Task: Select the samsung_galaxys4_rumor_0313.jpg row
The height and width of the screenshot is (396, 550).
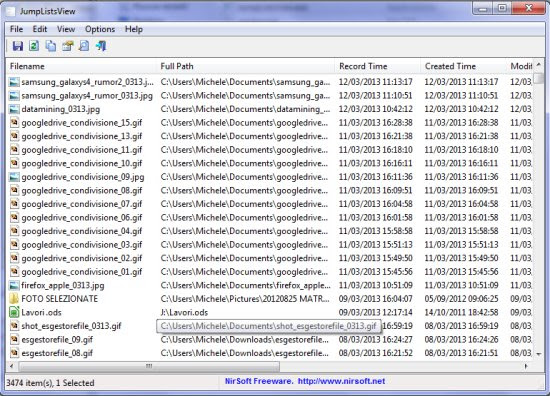Action: pos(269,95)
